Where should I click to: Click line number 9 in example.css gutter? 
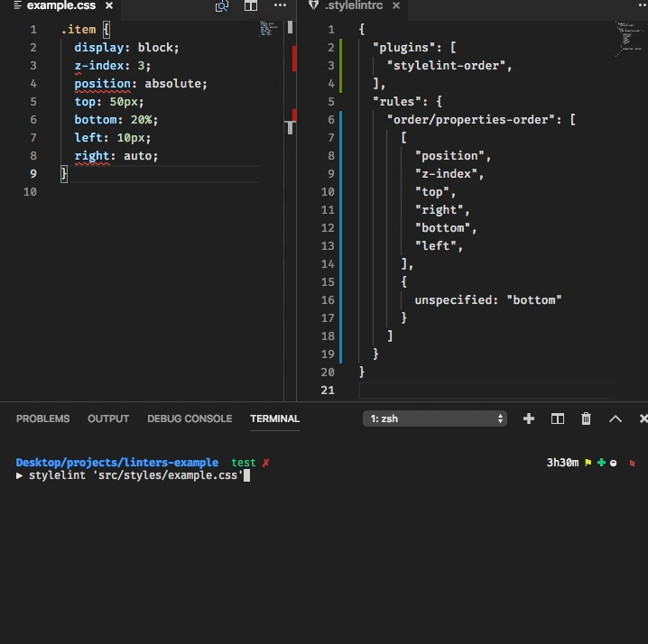pyautogui.click(x=33, y=174)
